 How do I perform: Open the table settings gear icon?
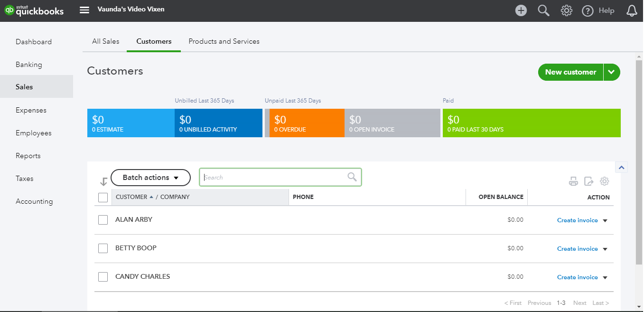604,181
